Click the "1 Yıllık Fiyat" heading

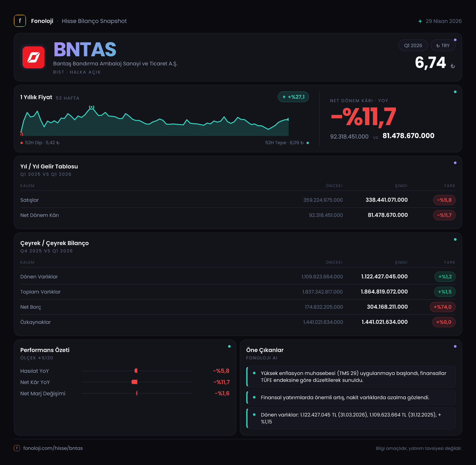(x=36, y=97)
